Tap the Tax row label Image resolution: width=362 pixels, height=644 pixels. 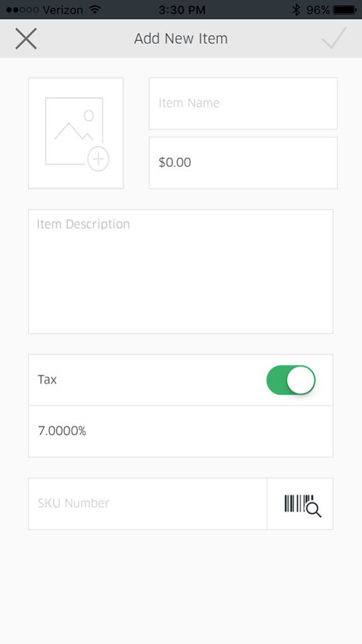pyautogui.click(x=47, y=379)
